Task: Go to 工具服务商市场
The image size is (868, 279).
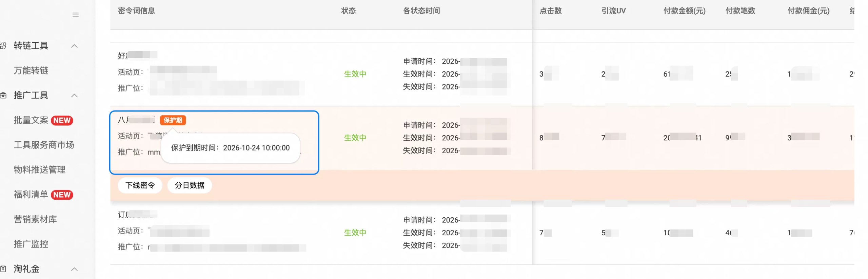Action: 44,145
